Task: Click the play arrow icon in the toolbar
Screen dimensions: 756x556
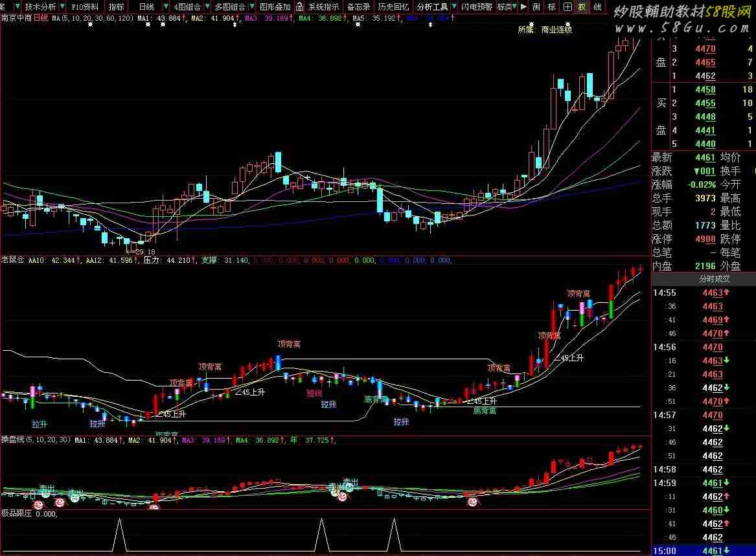Action: click(523, 6)
